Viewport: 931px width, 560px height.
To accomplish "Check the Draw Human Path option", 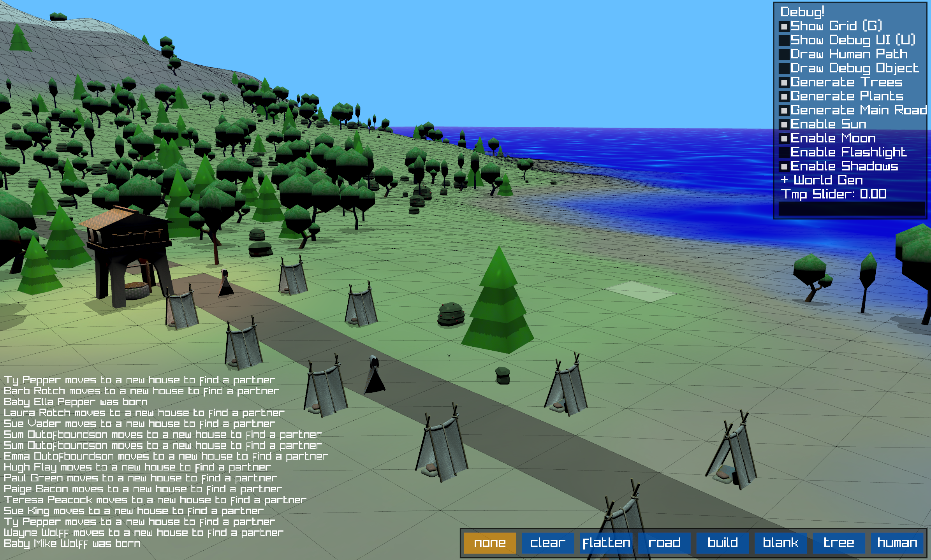I will tap(784, 54).
